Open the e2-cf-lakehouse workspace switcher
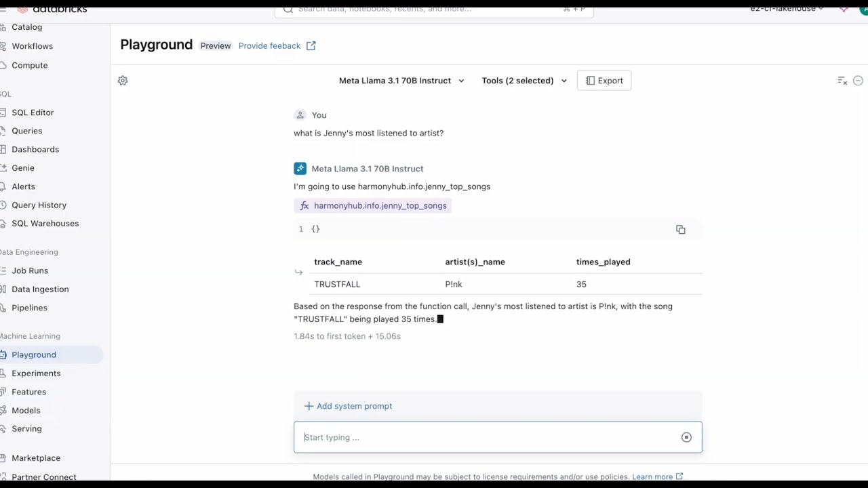 coord(787,8)
